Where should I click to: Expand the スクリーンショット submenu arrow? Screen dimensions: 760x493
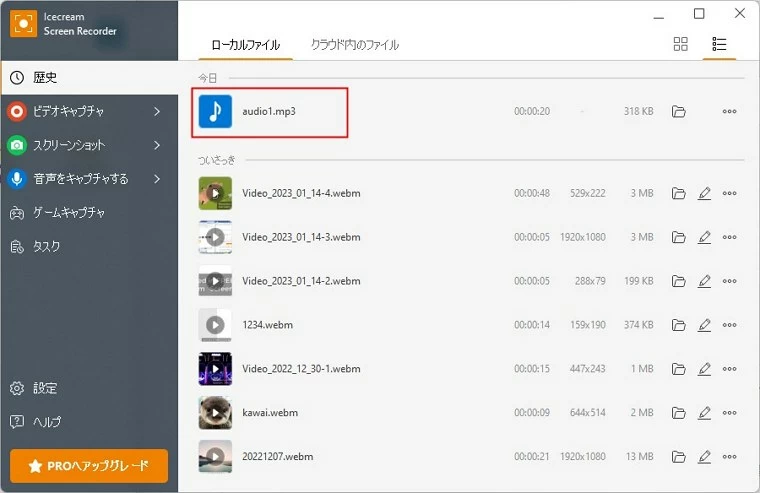(157, 145)
